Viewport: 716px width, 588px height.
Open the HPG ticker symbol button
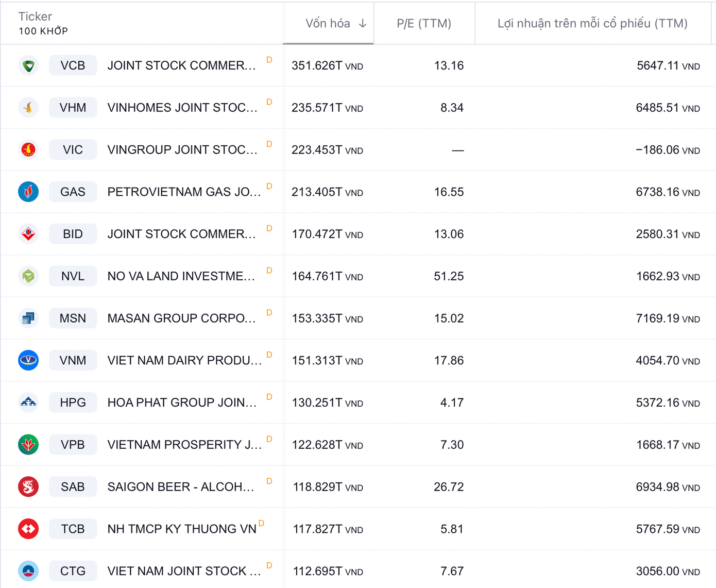pyautogui.click(x=73, y=402)
